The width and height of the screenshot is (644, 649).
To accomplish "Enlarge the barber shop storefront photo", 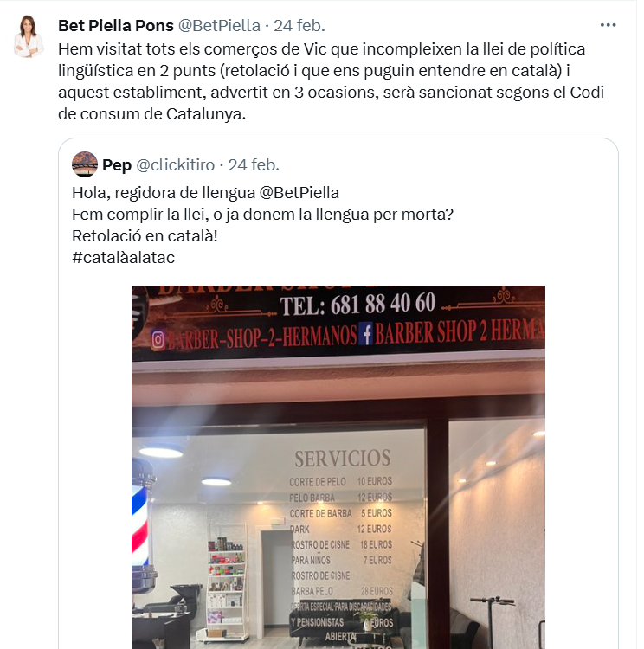I will point(338,467).
